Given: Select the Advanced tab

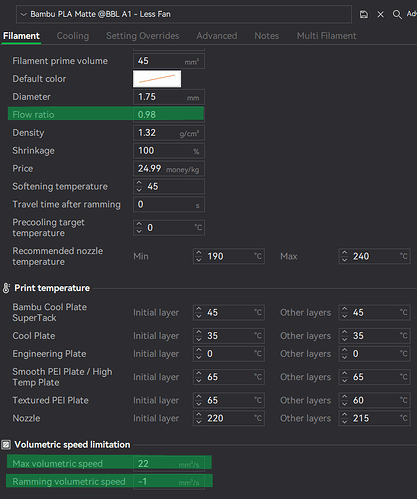Looking at the screenshot, I should [x=217, y=36].
